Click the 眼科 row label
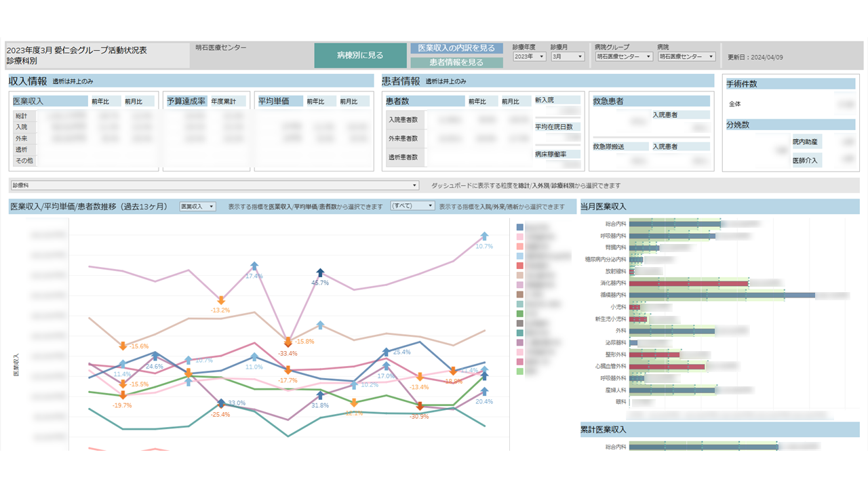868x488 pixels. [620, 402]
